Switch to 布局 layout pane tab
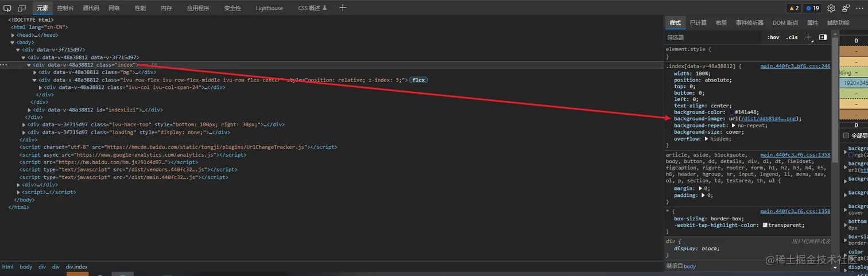The width and height of the screenshot is (868, 276). coord(721,23)
